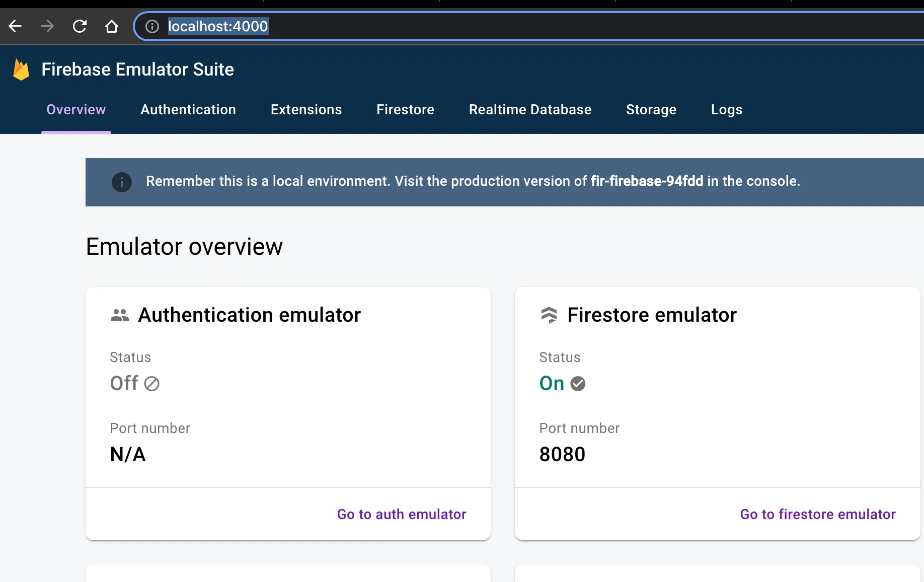Click the On status text

552,384
